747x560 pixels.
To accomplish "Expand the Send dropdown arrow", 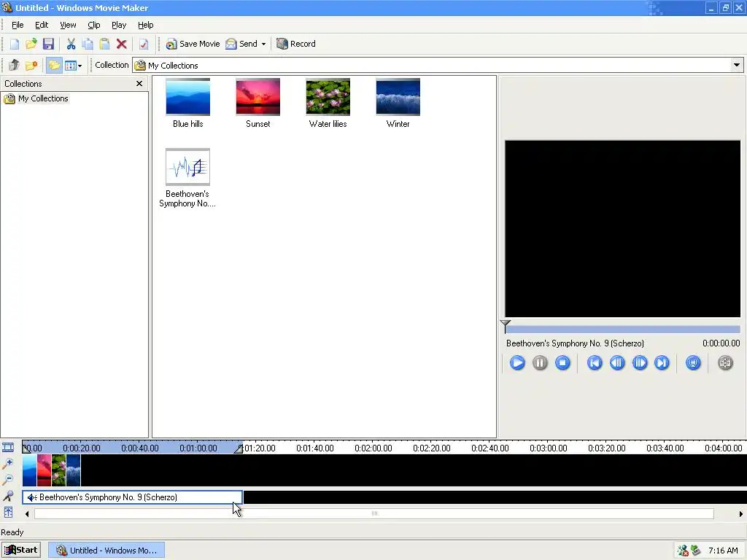I will pyautogui.click(x=263, y=44).
